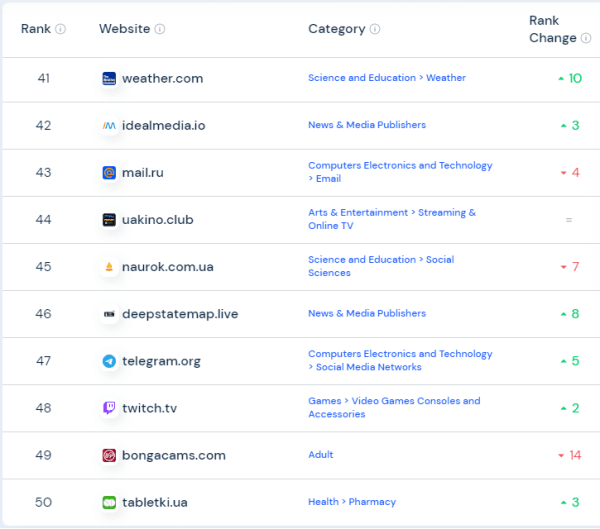Click the Games > Video Games Consoles category
The image size is (600, 529).
pos(393,408)
